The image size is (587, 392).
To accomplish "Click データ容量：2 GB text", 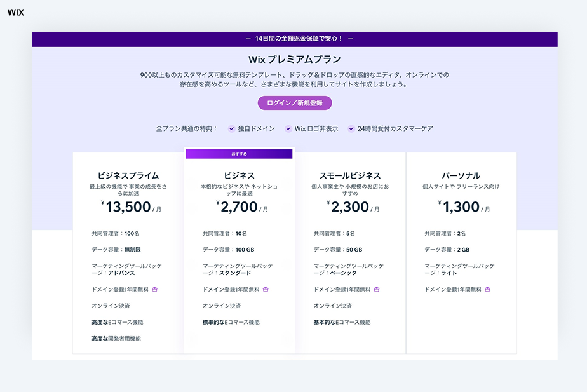I will (x=447, y=250).
